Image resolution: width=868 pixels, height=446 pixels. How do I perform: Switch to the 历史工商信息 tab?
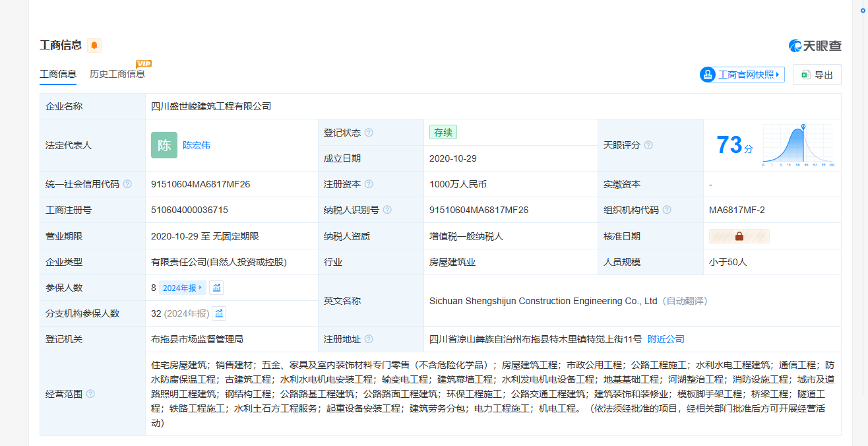click(x=117, y=74)
